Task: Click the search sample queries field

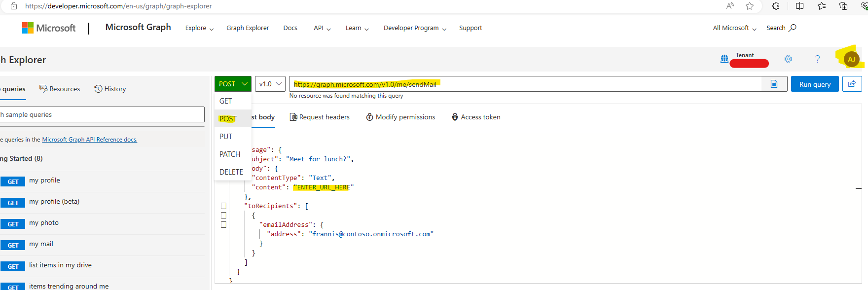Action: [x=102, y=114]
